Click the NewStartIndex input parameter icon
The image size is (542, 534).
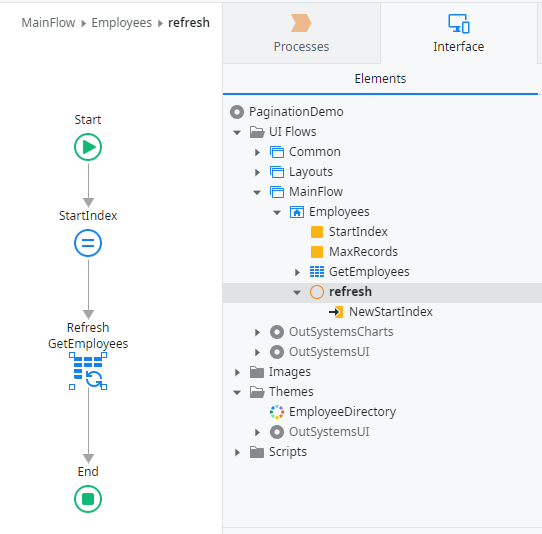[x=336, y=312]
